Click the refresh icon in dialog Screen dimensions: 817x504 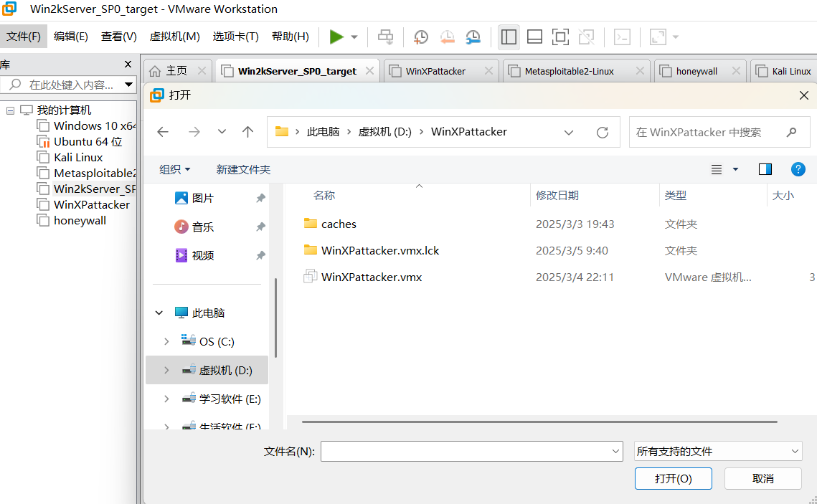click(x=603, y=132)
